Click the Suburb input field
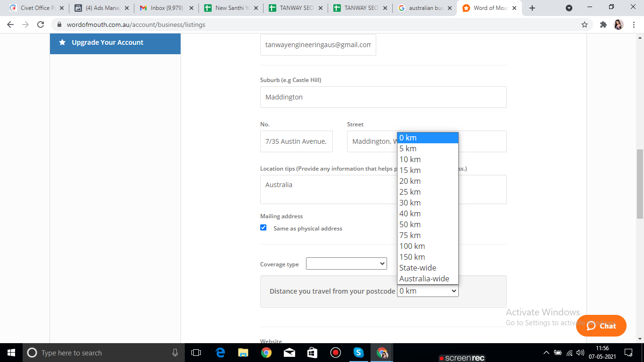Image resolution: width=644 pixels, height=362 pixels. (x=383, y=97)
